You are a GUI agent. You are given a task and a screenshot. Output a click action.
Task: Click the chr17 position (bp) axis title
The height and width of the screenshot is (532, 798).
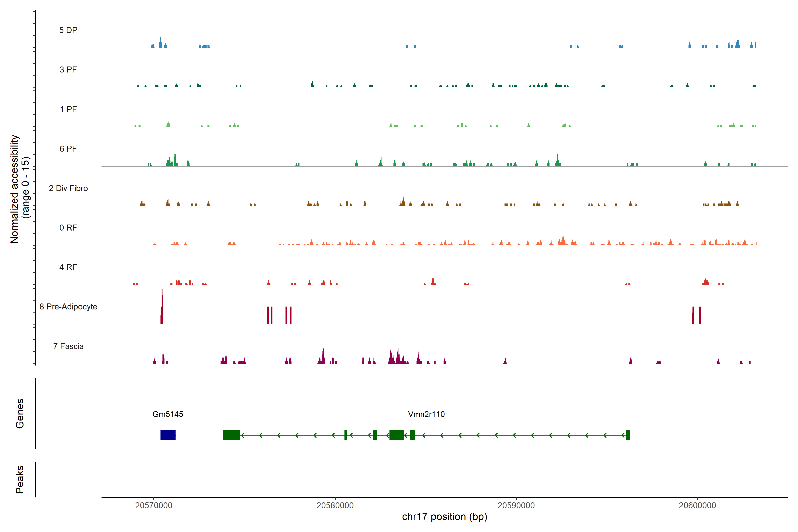444,517
